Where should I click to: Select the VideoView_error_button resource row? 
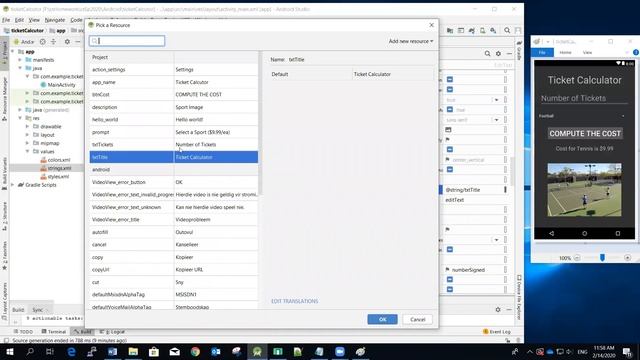click(x=174, y=182)
